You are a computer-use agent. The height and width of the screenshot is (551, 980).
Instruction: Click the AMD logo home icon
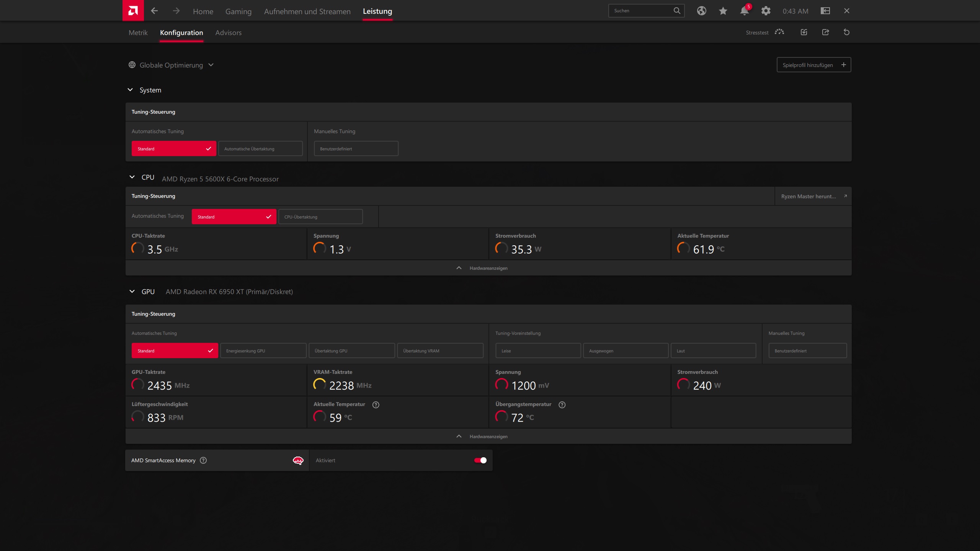click(133, 10)
